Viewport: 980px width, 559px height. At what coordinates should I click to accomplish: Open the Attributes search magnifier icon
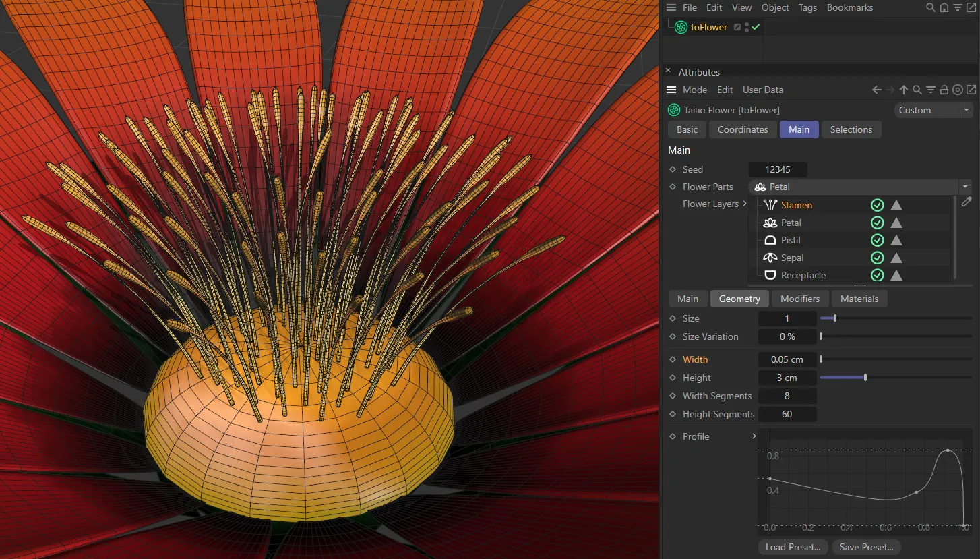coord(917,89)
